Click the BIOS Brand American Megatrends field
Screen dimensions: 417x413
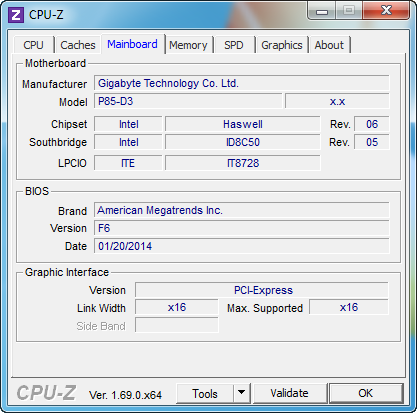[x=242, y=210]
